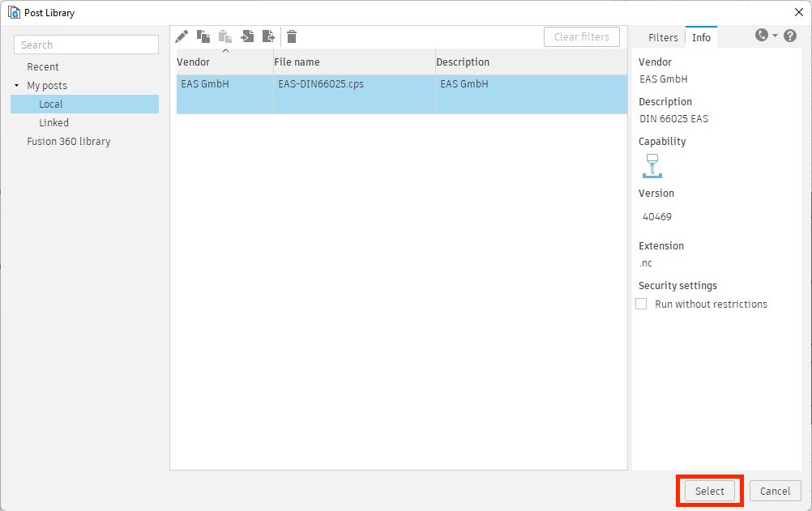Switch to the Filters tab
The height and width of the screenshot is (511, 812).
tap(663, 37)
